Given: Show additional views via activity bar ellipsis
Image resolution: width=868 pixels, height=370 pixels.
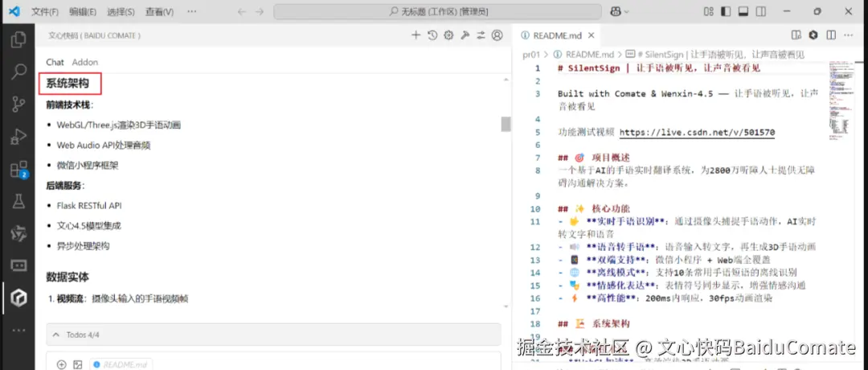Looking at the screenshot, I should pos(18,330).
